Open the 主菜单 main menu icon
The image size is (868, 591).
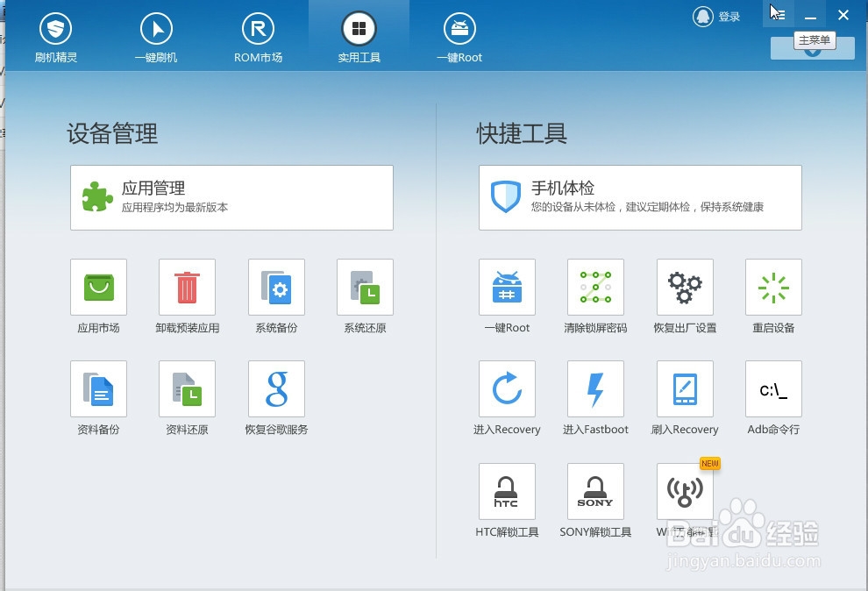(x=778, y=13)
